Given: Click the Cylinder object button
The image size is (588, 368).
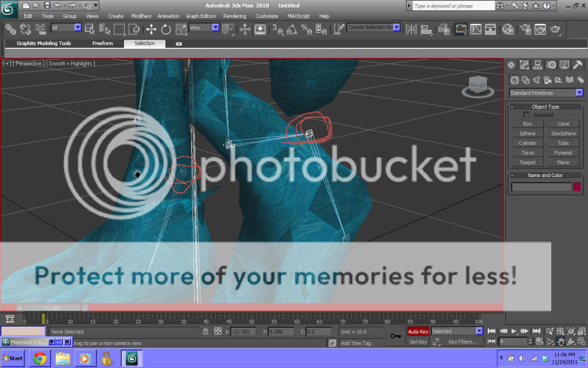Looking at the screenshot, I should pos(527,143).
